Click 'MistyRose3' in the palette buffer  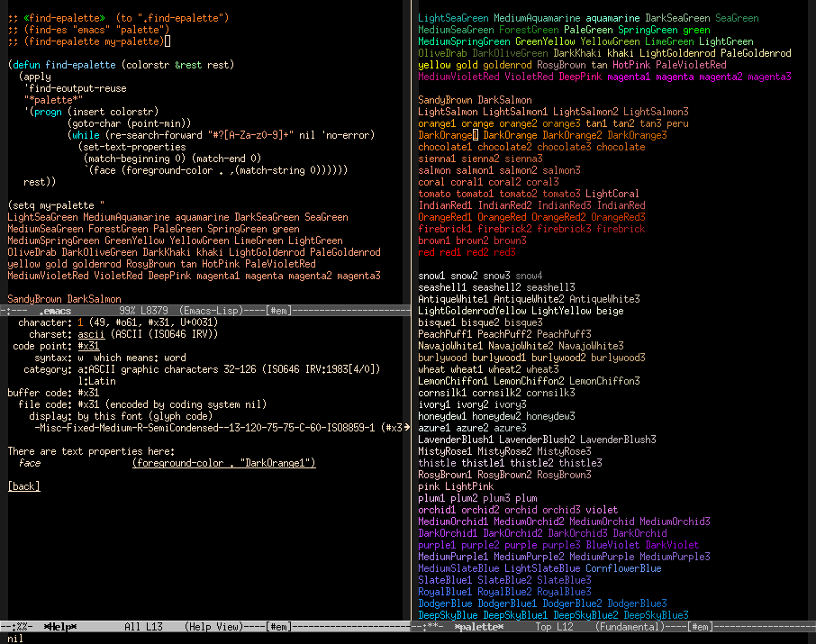[565, 451]
